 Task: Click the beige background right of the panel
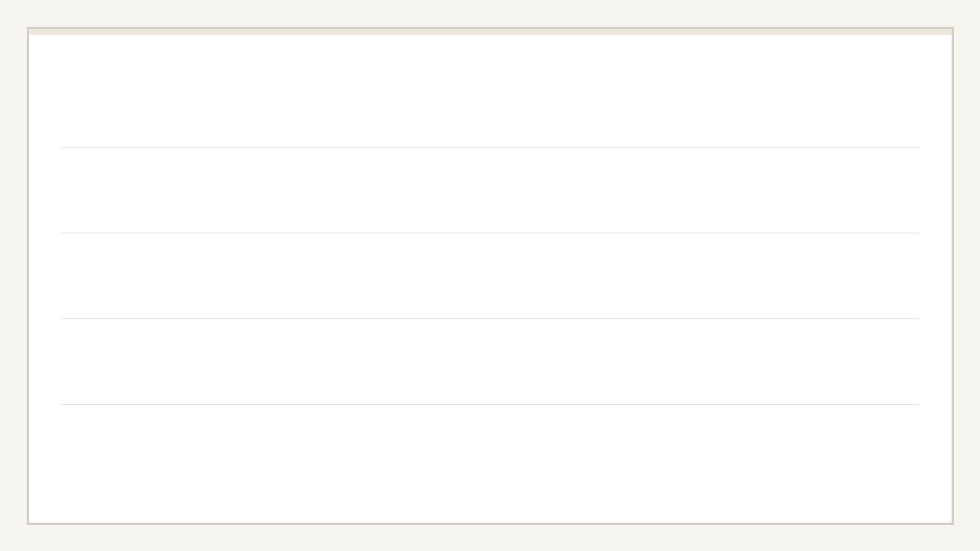[966, 275]
